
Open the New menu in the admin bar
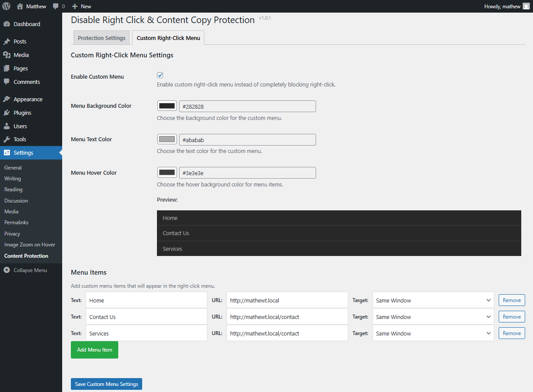[x=81, y=6]
